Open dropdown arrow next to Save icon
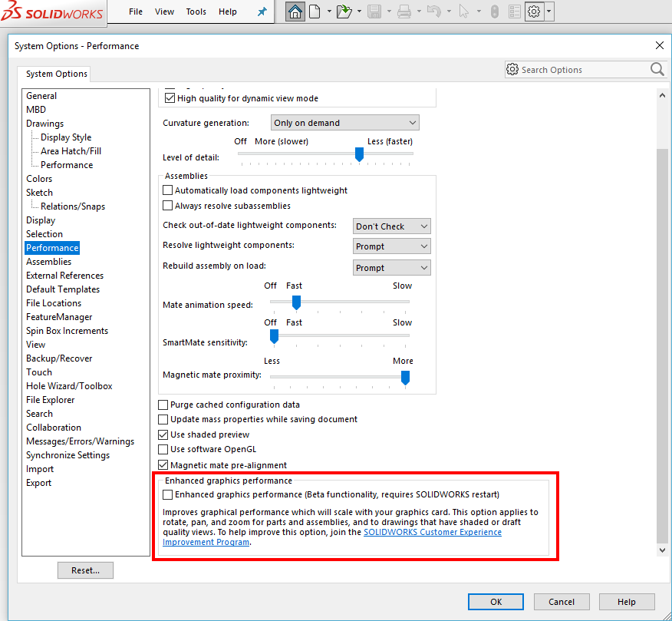Screen dimensions: 672x621 point(389,12)
